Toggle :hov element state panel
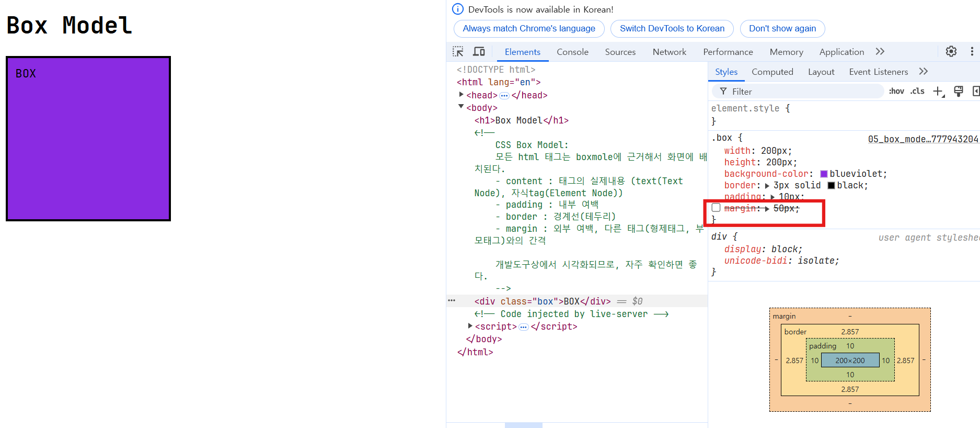 (896, 91)
